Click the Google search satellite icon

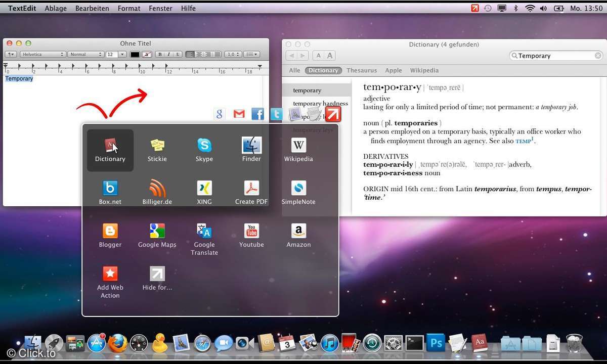point(220,114)
